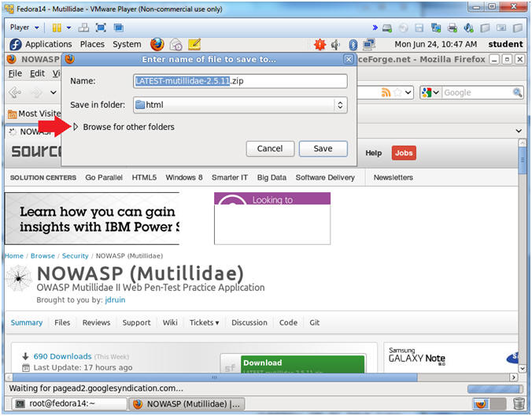Viewport: 532px width, 416px height.
Task: Click Send Ctrl+Alt+Del icon in VMware toolbar
Action: [x=83, y=28]
